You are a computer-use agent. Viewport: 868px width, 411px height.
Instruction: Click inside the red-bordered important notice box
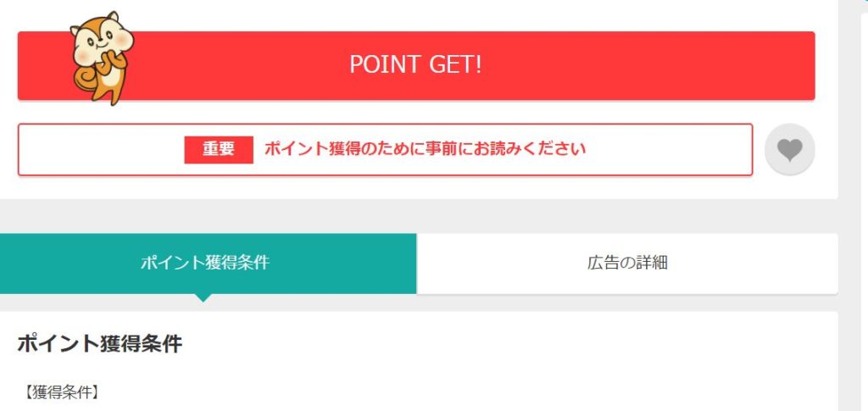click(386, 149)
